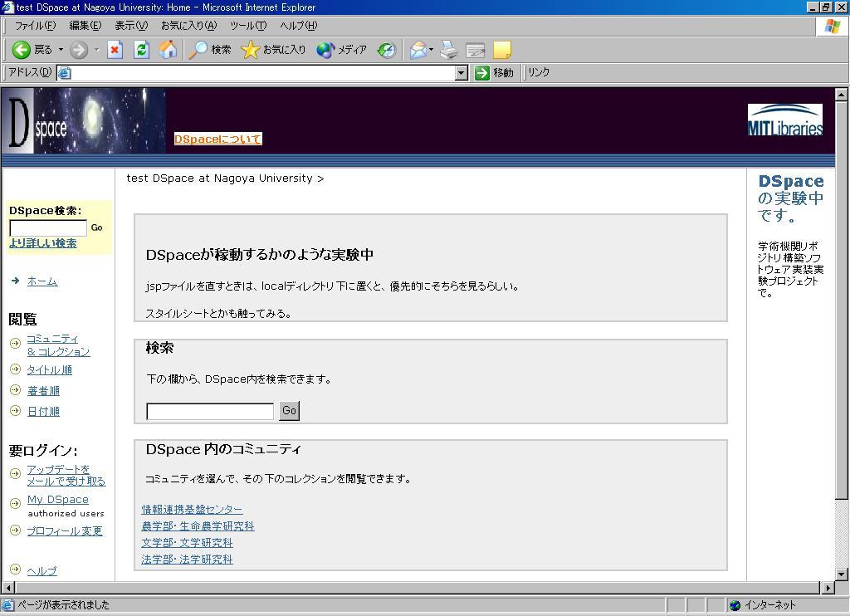The height and width of the screenshot is (616, 850).
Task: Open the 表示(V) menu
Action: pyautogui.click(x=131, y=26)
